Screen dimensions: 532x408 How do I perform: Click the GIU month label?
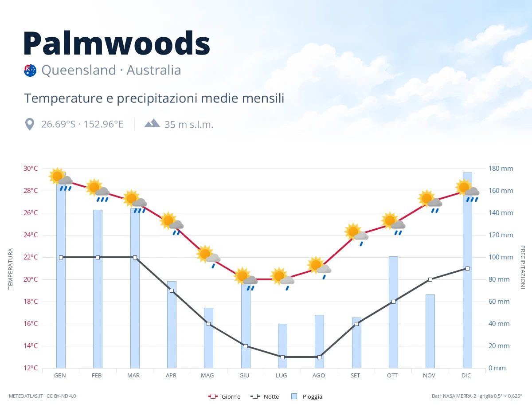tap(244, 375)
